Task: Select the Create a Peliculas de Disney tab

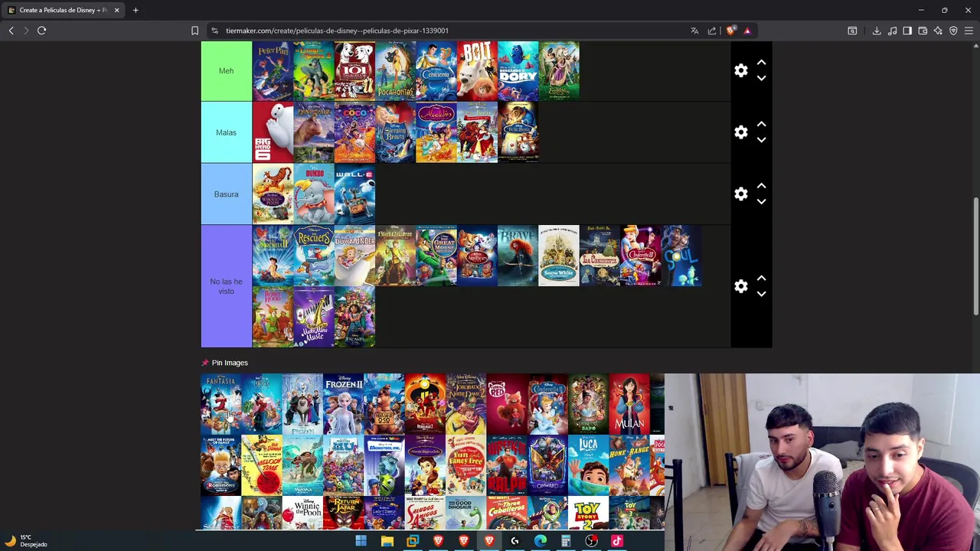Action: 63,10
